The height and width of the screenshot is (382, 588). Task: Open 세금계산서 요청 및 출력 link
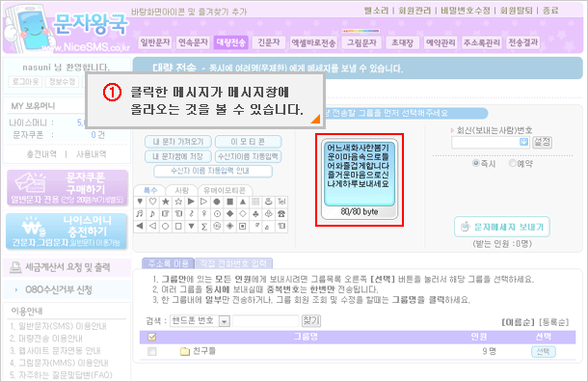tap(67, 267)
